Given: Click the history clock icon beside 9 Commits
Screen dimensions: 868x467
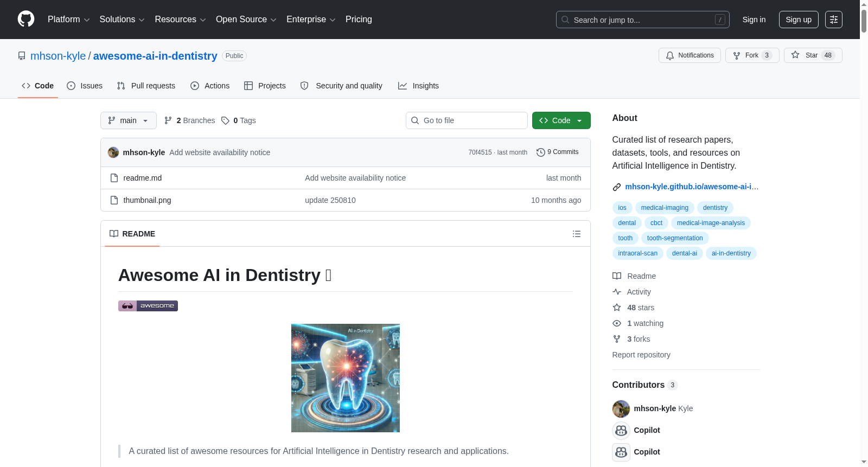Looking at the screenshot, I should (541, 152).
